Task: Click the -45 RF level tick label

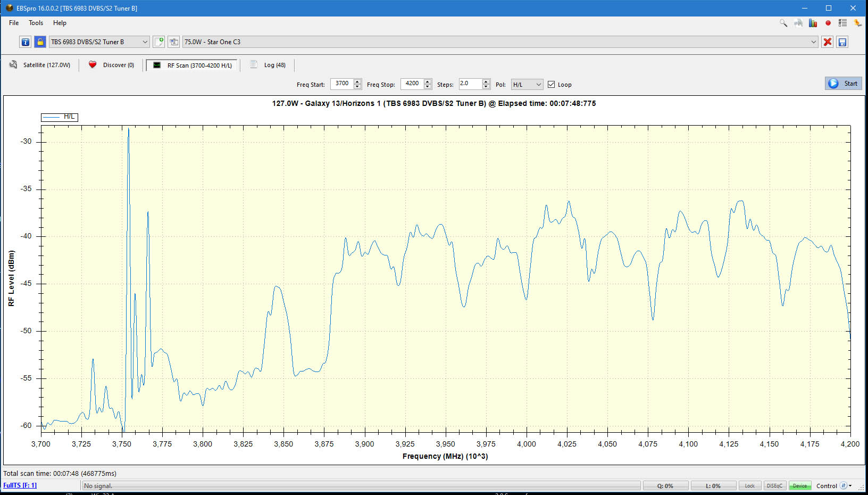Action: coord(26,283)
